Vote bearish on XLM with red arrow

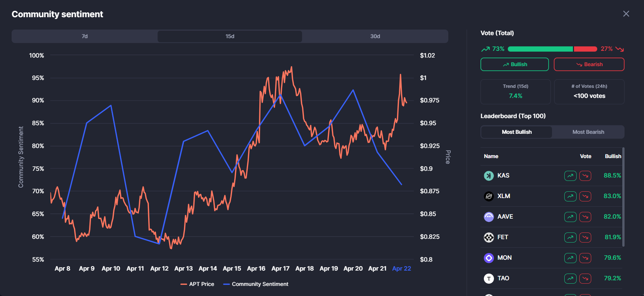coord(585,196)
